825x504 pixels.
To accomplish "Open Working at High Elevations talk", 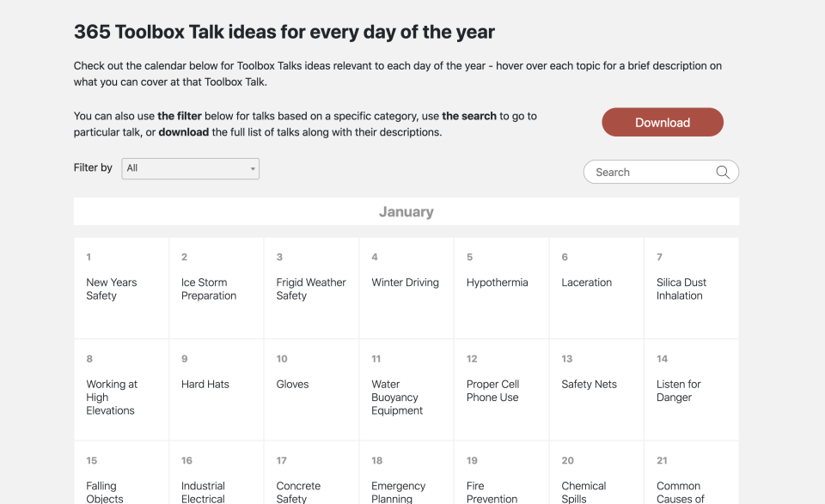I will (x=112, y=397).
